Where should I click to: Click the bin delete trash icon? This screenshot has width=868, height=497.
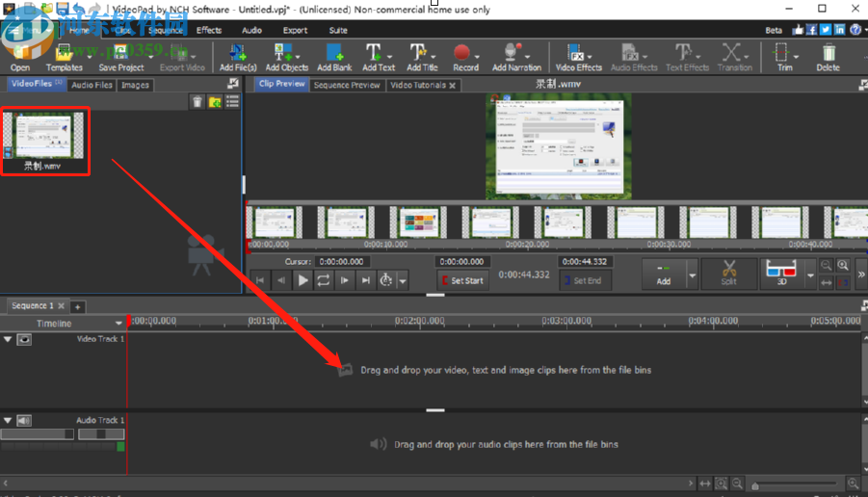(x=197, y=101)
